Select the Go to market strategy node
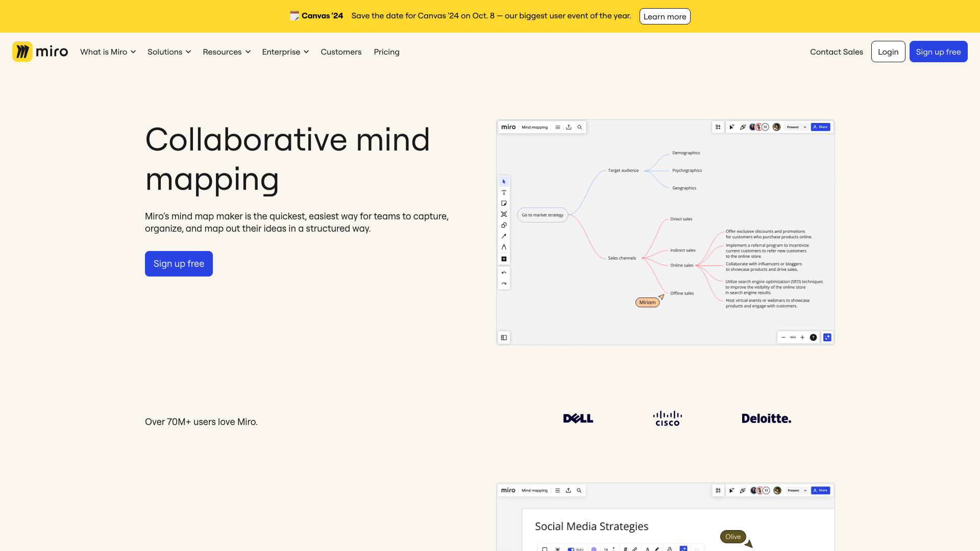Screen dimensions: 980x551 click(x=543, y=215)
